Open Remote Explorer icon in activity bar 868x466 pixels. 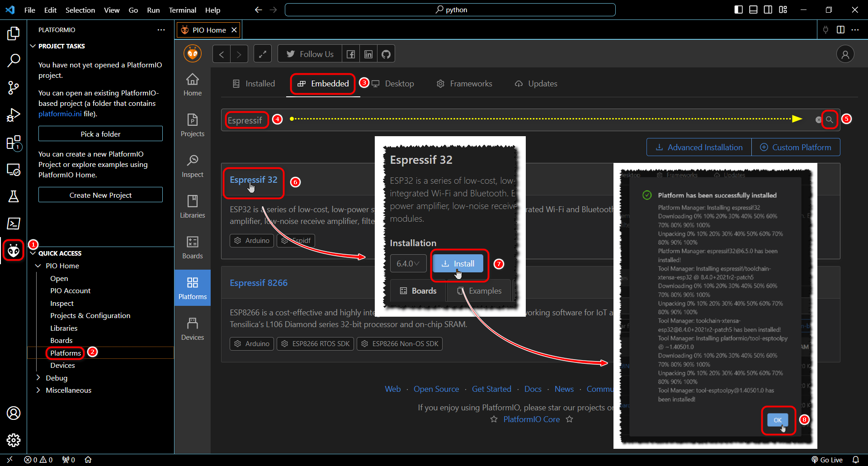(x=14, y=170)
